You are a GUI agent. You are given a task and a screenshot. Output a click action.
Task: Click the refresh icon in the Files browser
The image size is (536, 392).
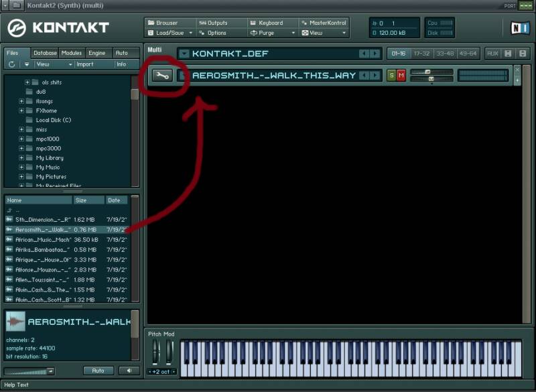11,64
